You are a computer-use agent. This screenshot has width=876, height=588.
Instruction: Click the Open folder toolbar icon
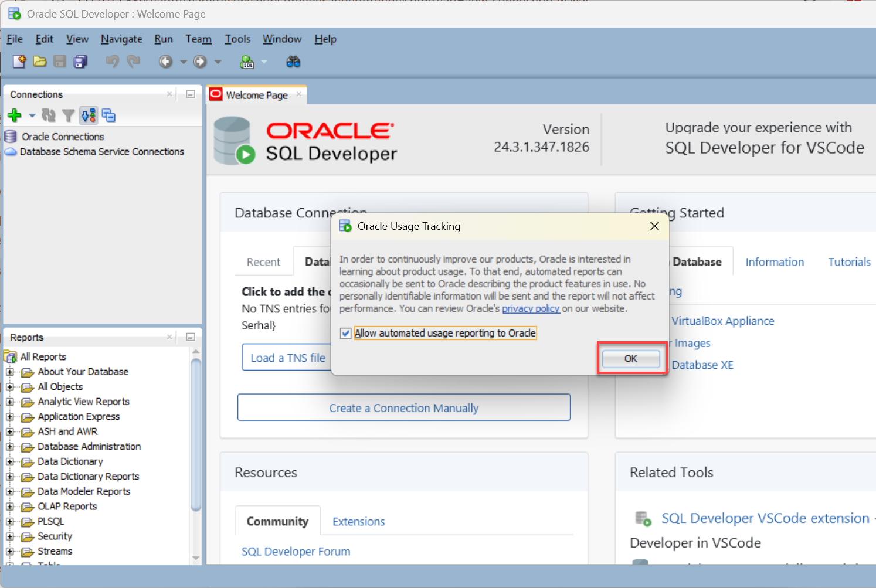click(40, 62)
